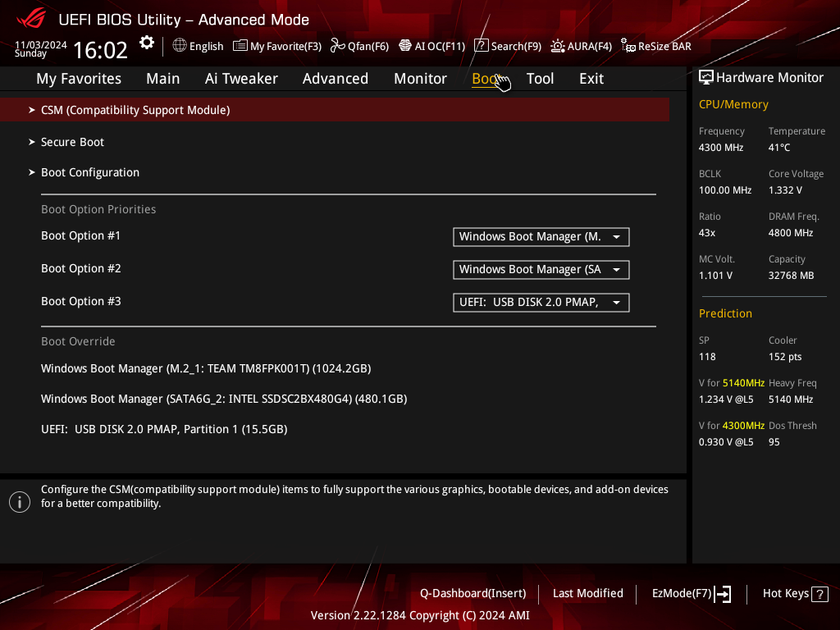This screenshot has width=840, height=630.
Task: Click the CPU/Memory heading
Action: pos(733,104)
